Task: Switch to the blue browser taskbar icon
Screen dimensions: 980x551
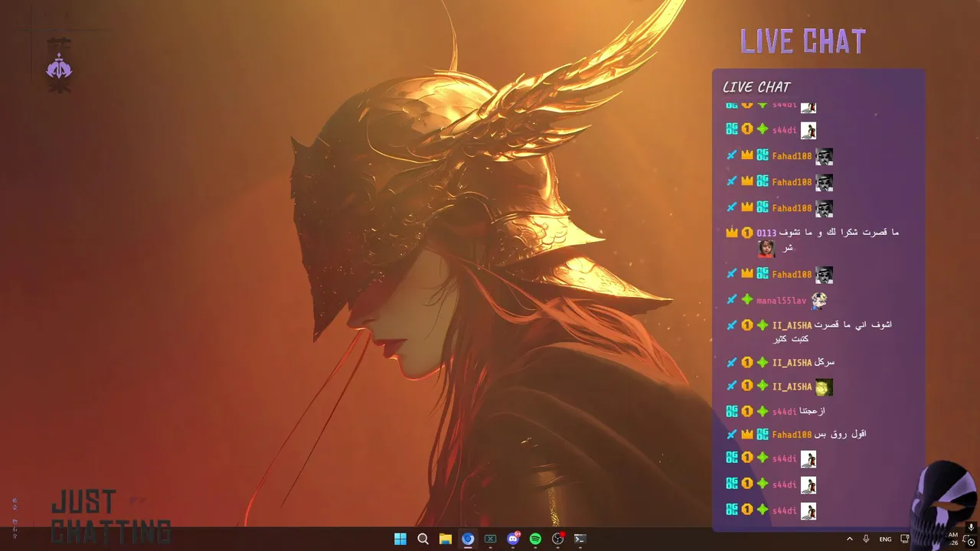Action: [x=468, y=539]
